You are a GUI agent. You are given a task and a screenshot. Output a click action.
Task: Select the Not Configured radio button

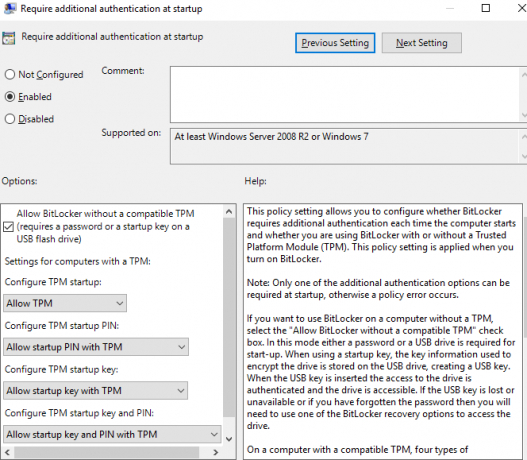10,74
